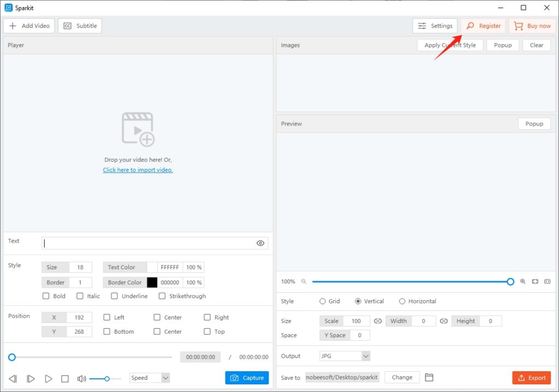The width and height of the screenshot is (559, 392).
Task: Stop playback with the square icon
Action: (x=65, y=377)
